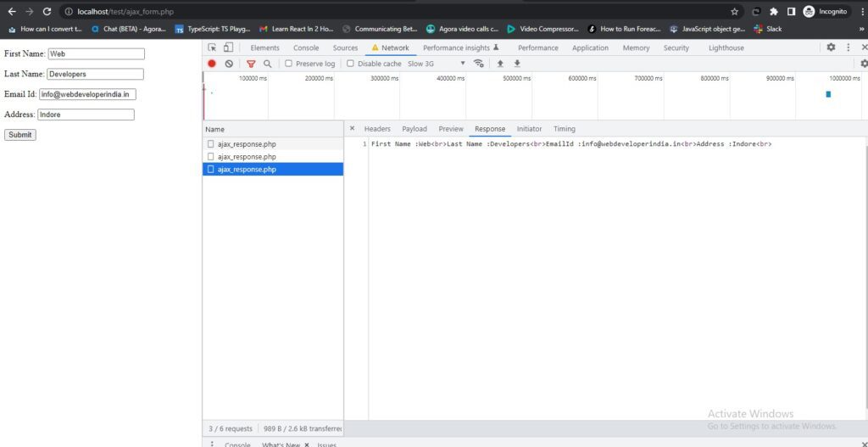This screenshot has height=447, width=868.
Task: Click the Incognito profile indicator
Action: tap(826, 12)
